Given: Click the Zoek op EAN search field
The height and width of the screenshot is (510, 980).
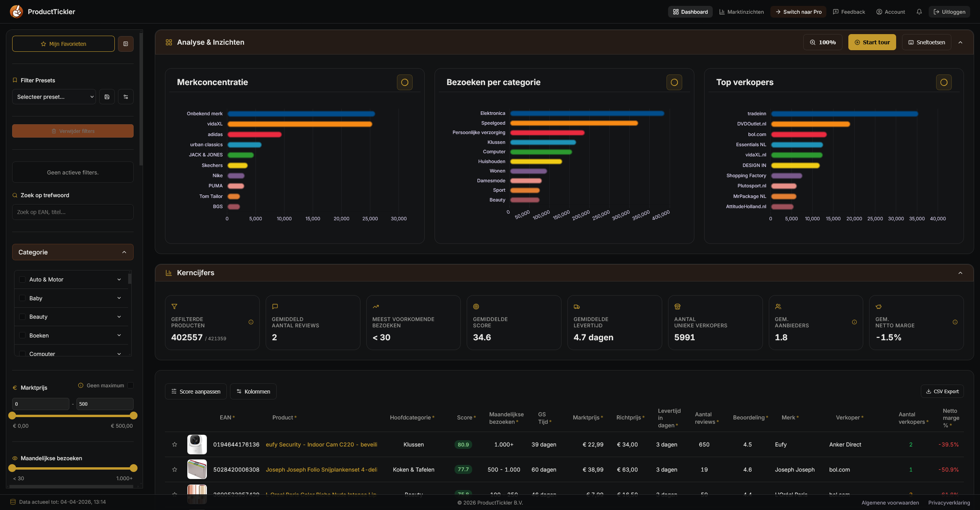Looking at the screenshot, I should coord(73,212).
